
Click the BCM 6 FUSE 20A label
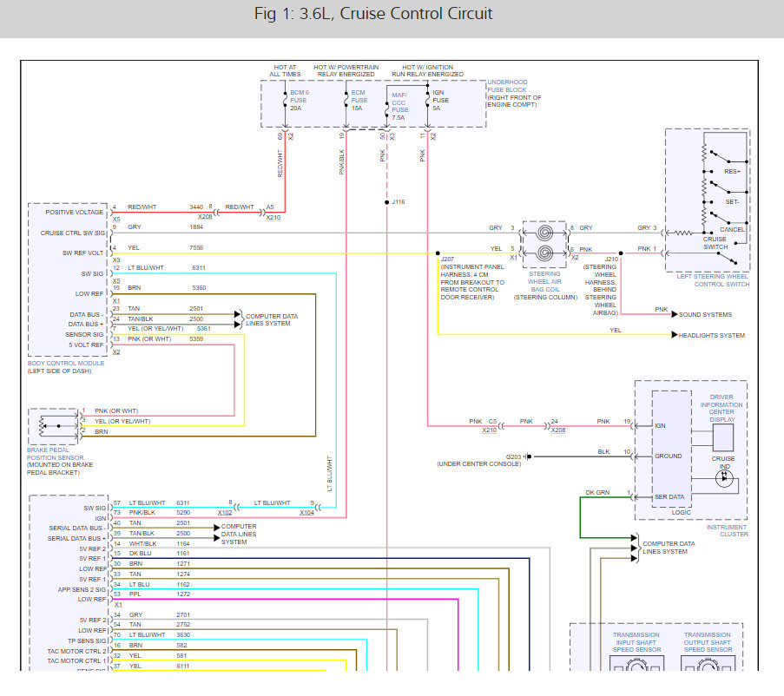(299, 101)
